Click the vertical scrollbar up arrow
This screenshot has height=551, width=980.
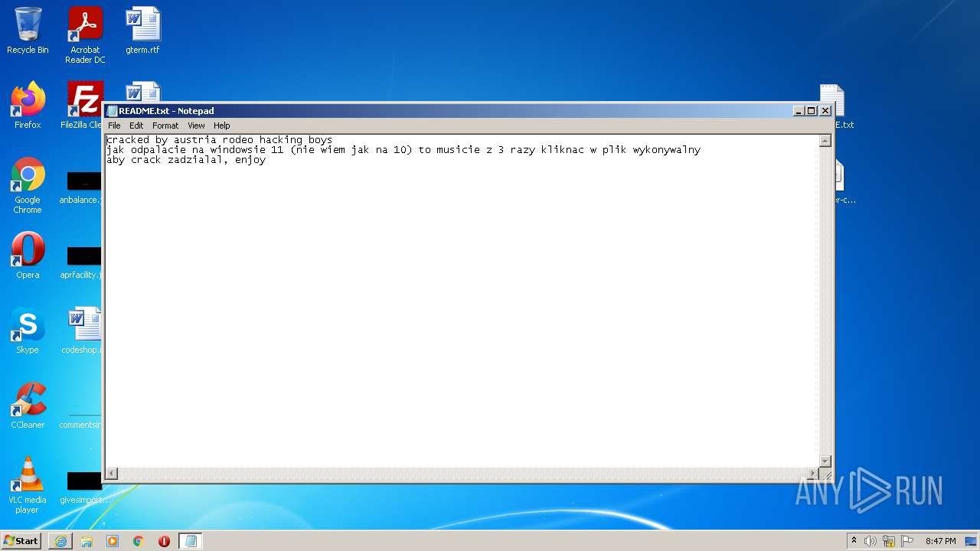tap(825, 141)
